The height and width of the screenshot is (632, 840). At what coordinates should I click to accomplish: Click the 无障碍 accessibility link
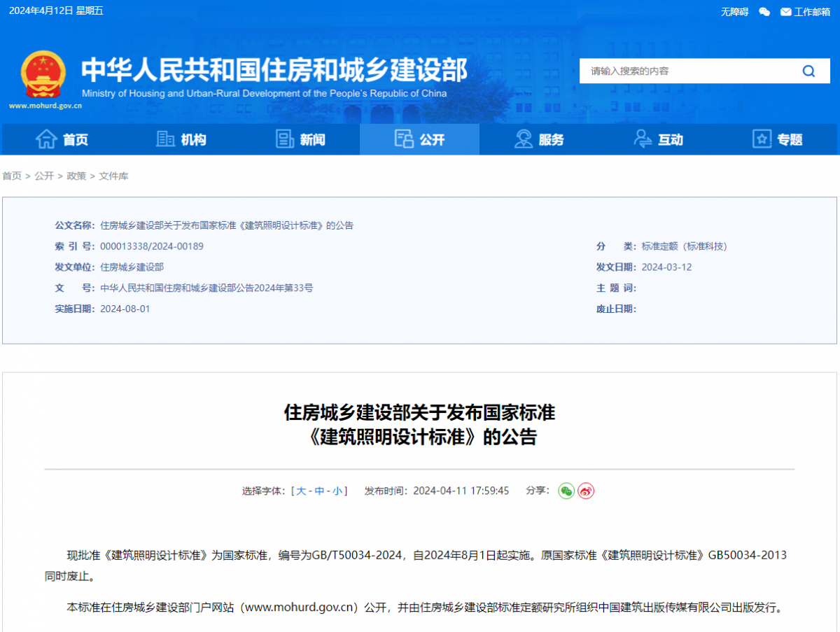(x=734, y=11)
